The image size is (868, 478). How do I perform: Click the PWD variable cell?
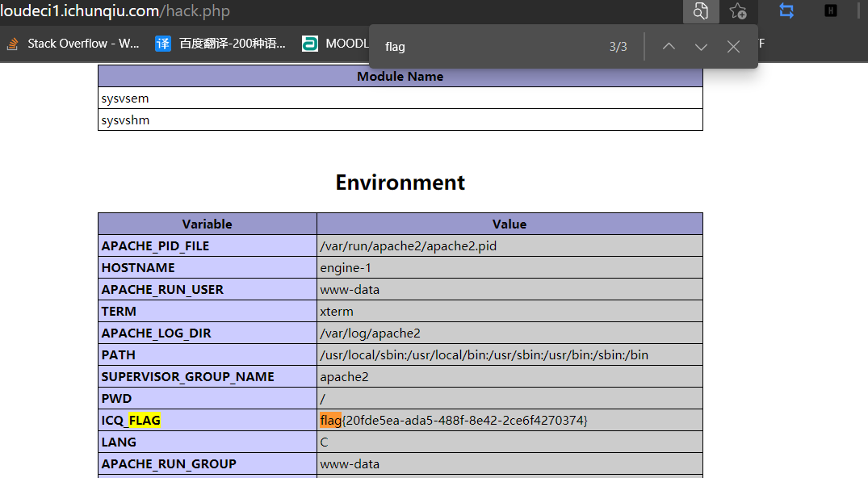click(207, 398)
